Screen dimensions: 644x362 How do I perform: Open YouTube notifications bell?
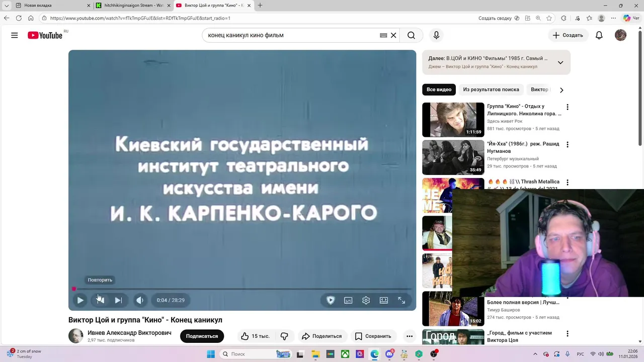(599, 35)
